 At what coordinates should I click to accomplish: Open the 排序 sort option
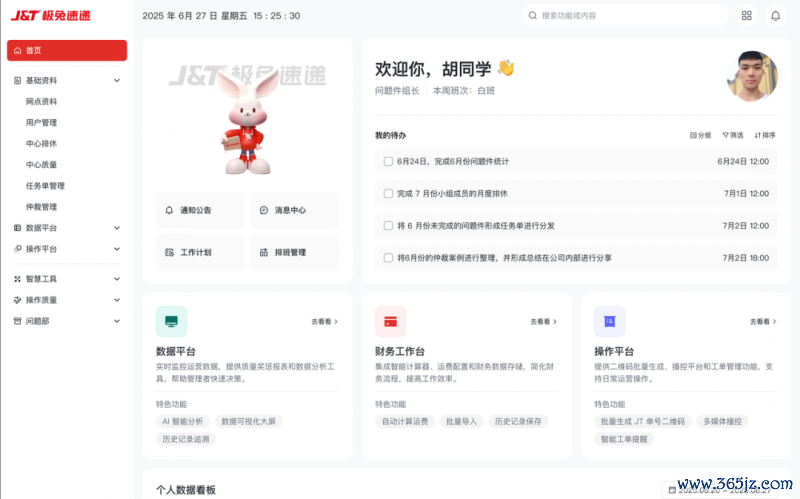[765, 135]
